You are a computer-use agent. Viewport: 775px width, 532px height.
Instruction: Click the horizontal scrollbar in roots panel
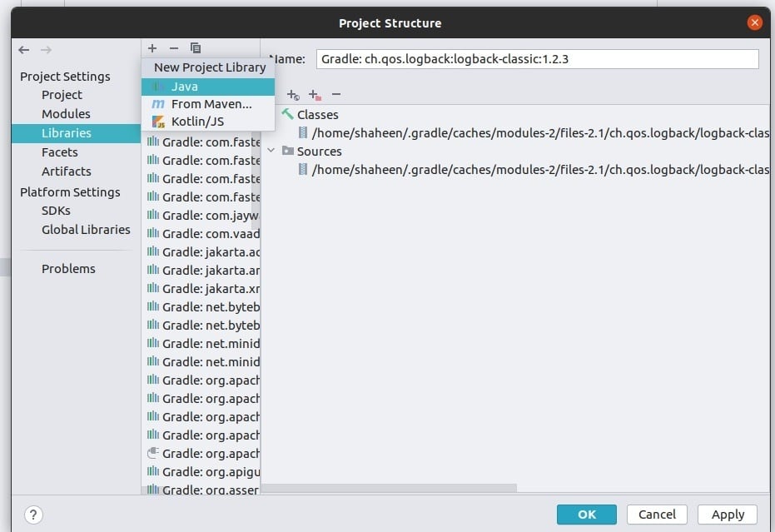[389, 488]
